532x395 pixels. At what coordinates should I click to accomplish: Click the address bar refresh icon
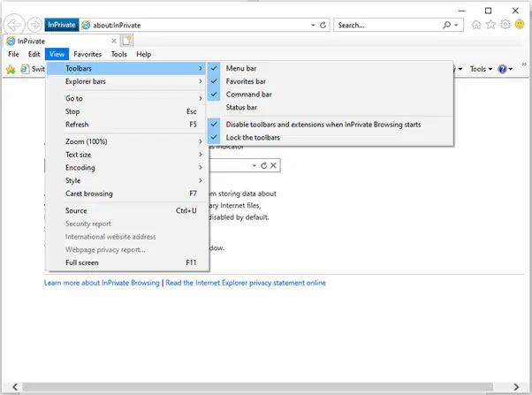323,25
